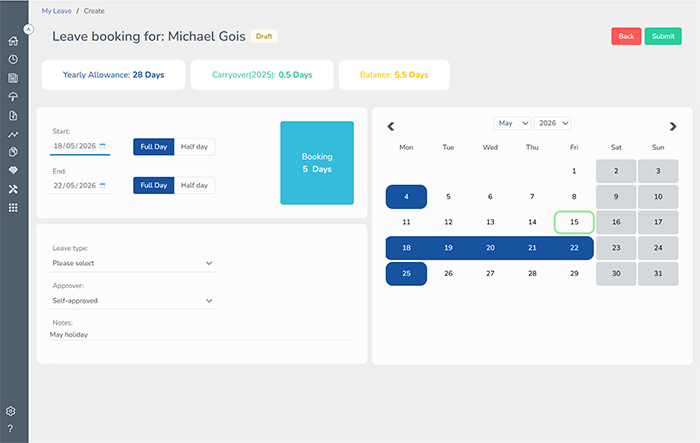Select Full Day for Start date
The width and height of the screenshot is (700, 443).
point(154,146)
